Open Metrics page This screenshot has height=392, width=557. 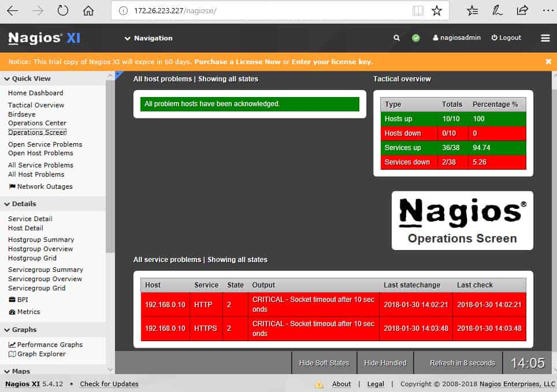pyautogui.click(x=24, y=312)
